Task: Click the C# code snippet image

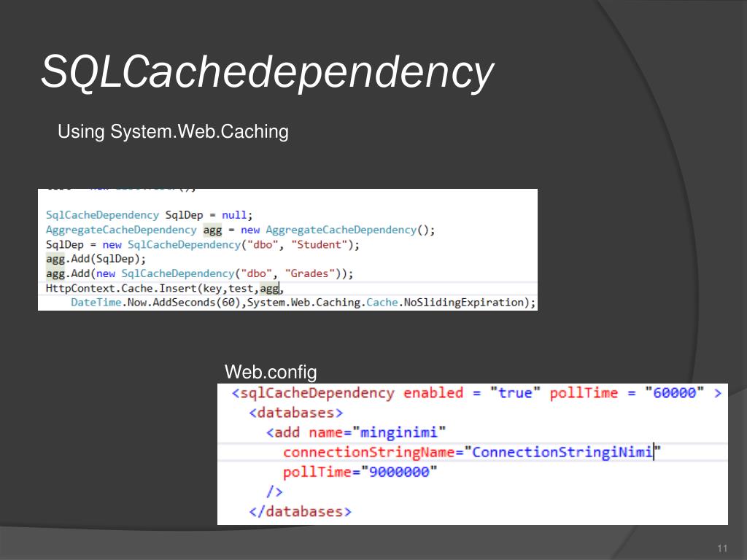Action: point(287,250)
